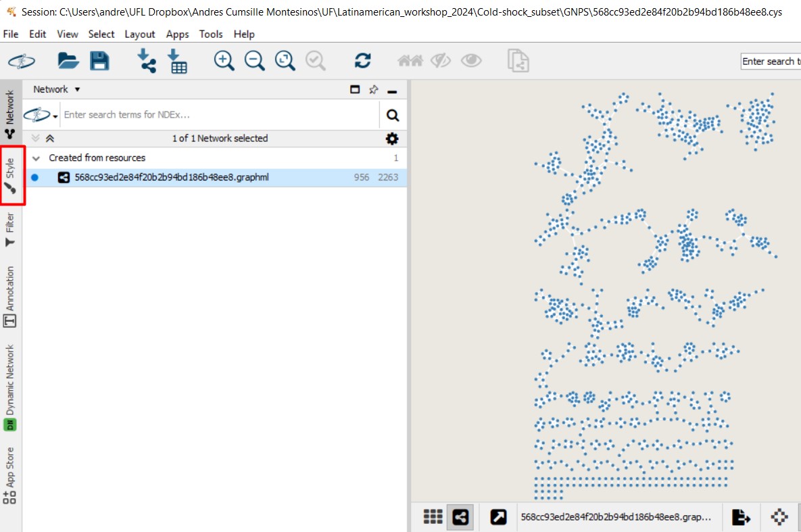Collapse the 'Created from resources' collection
The height and width of the screenshot is (532, 801).
37,158
